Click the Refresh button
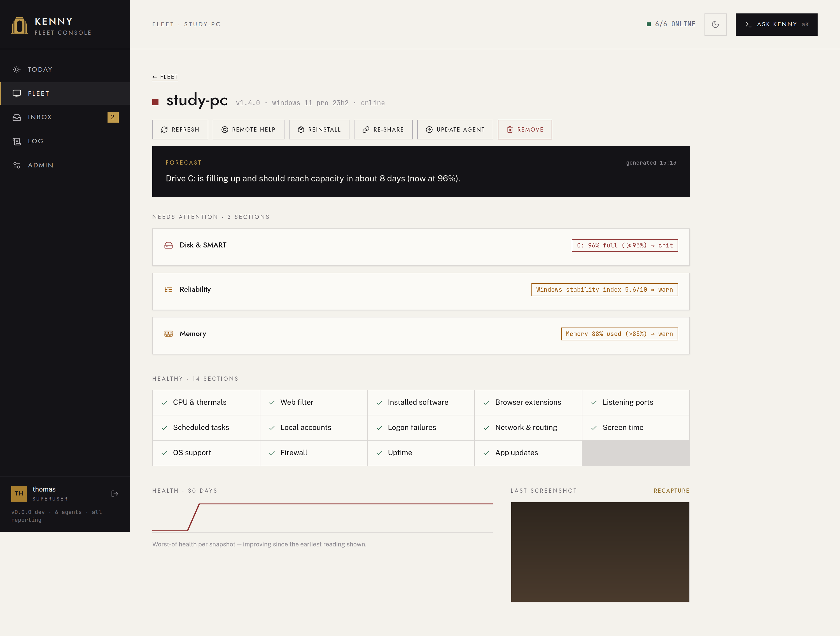 click(x=180, y=130)
